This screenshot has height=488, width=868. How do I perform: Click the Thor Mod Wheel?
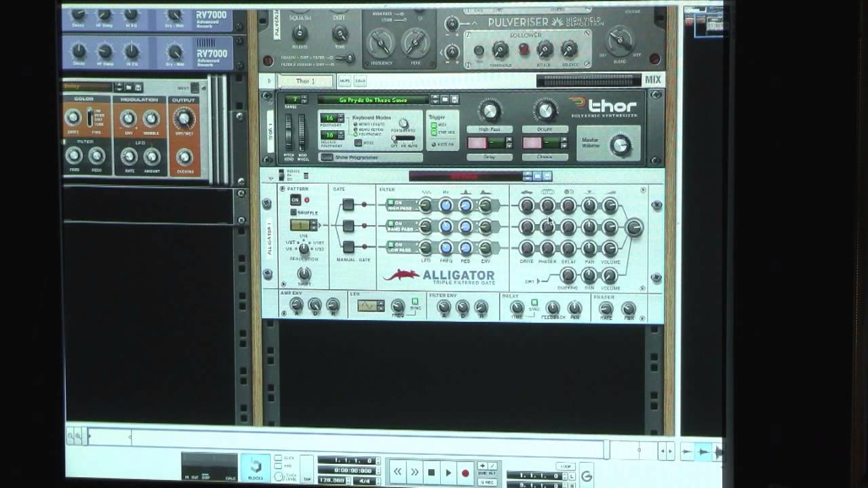(302, 133)
